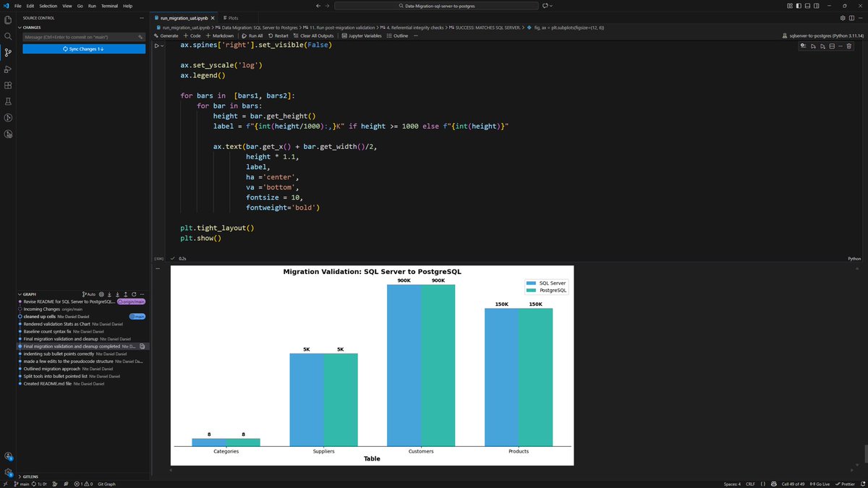Open the Search view in activity bar
Screen dimensions: 868x488
click(8, 36)
